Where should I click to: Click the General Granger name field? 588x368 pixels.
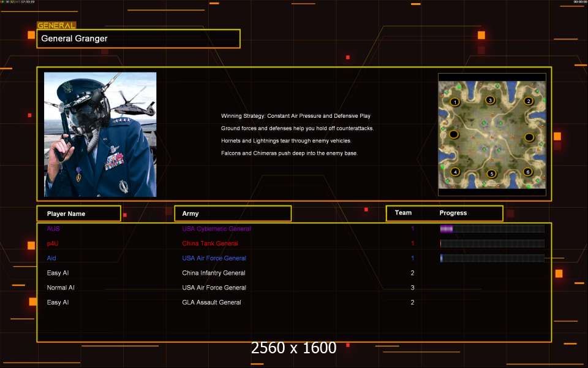138,39
